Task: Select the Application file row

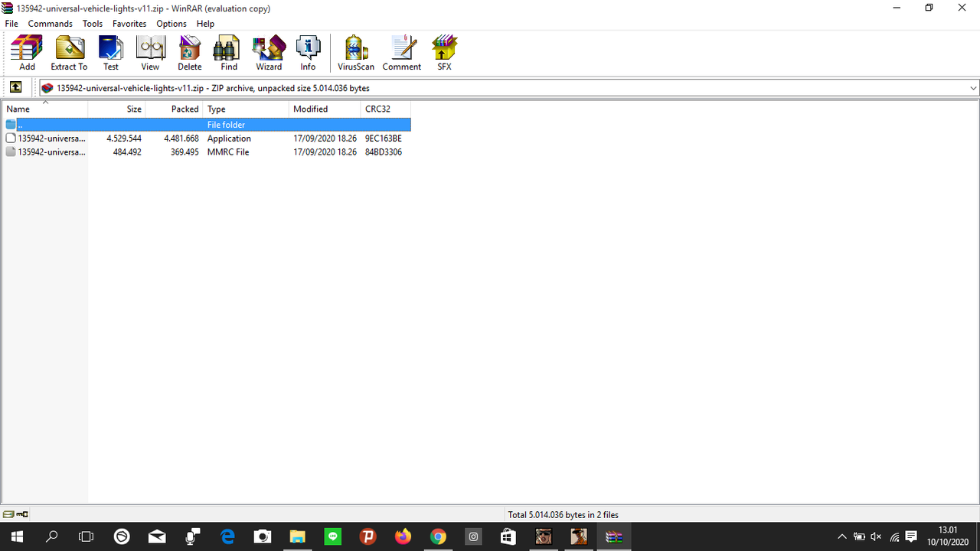Action: (x=207, y=139)
